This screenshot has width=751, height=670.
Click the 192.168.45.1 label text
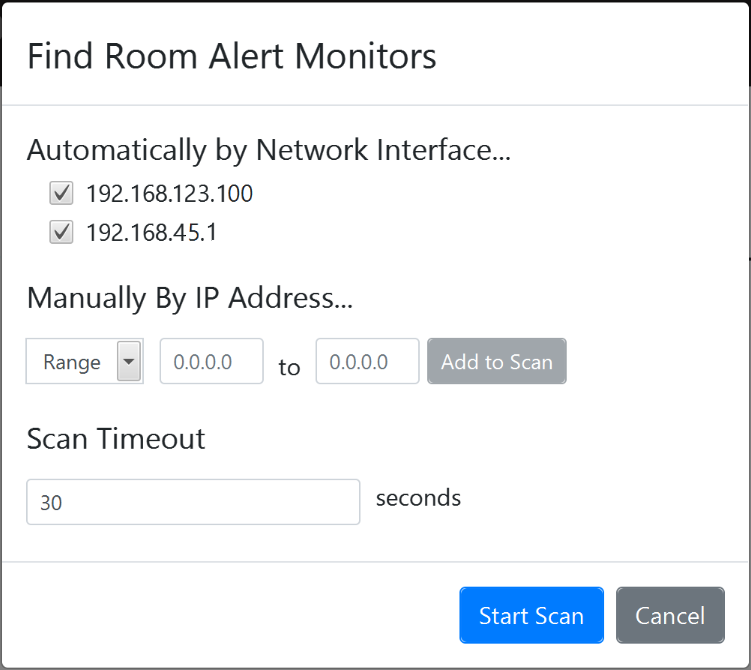(151, 233)
